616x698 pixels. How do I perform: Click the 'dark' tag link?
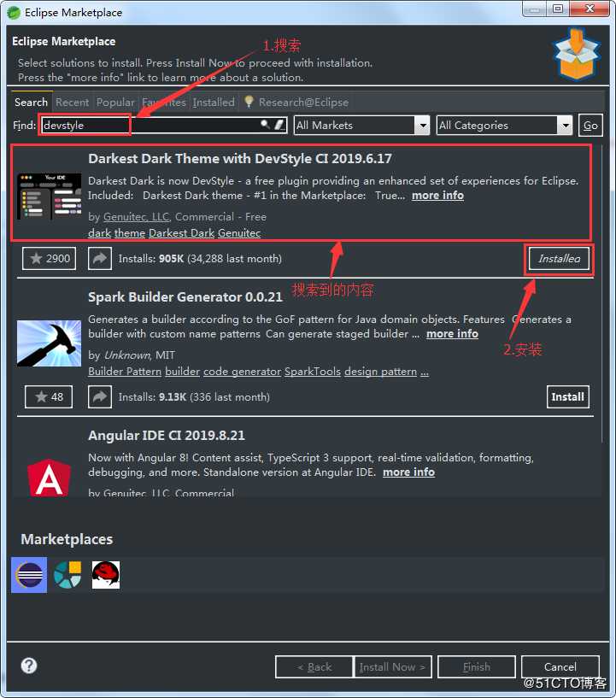click(99, 233)
